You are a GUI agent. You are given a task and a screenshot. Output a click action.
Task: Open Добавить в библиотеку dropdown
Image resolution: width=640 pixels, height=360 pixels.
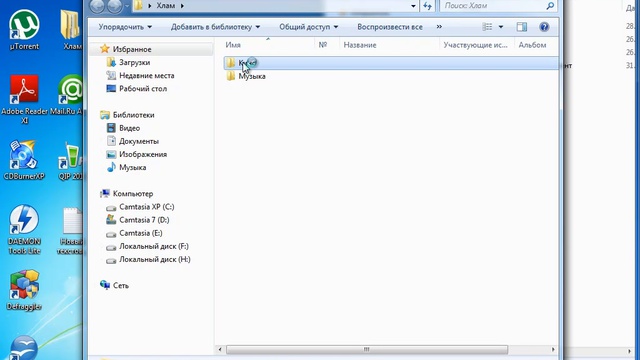tap(216, 27)
